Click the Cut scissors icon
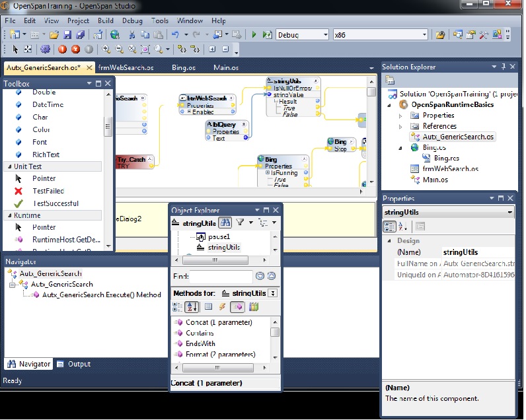Screen dimensions: 526x420 [x=132, y=34]
